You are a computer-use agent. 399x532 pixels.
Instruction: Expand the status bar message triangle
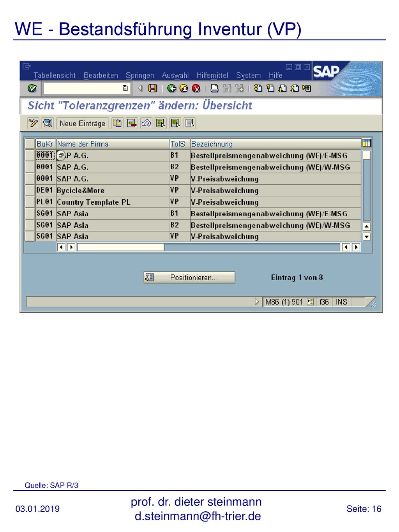(x=256, y=302)
